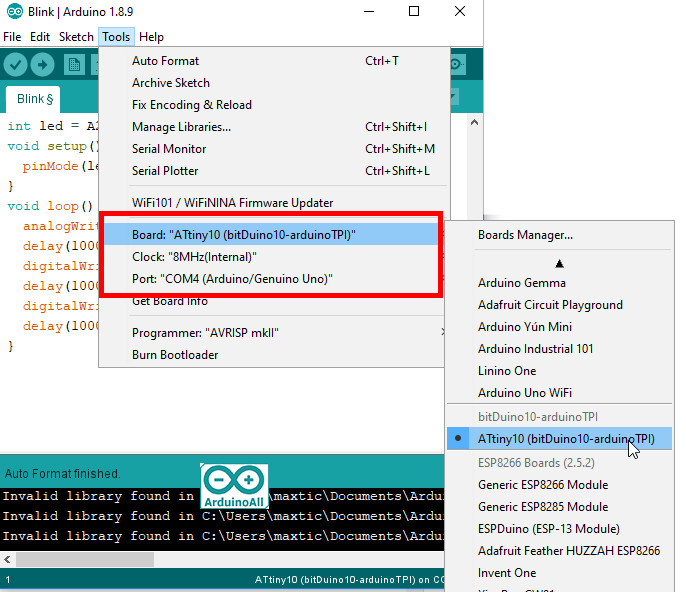
Task: Click the Upload arrow toolbar icon
Action: point(42,65)
